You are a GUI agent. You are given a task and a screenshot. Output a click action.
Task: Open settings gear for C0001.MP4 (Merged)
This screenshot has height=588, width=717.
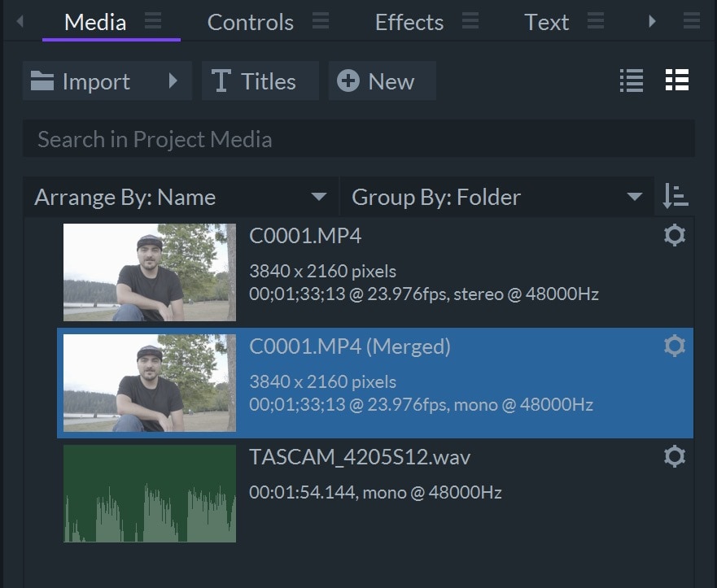[x=675, y=346]
